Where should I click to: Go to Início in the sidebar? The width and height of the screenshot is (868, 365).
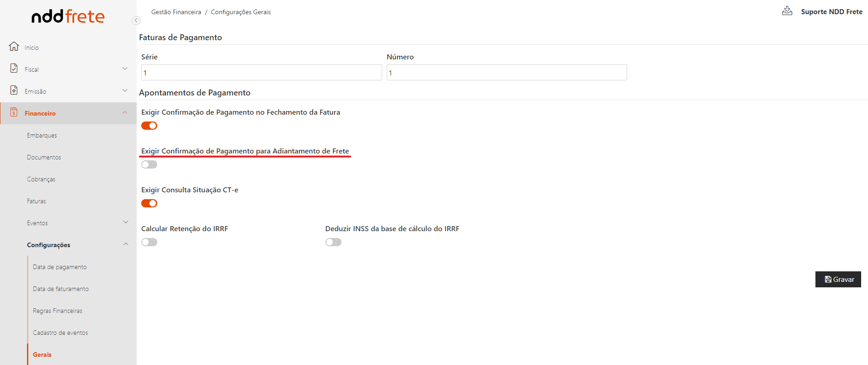coord(32,48)
